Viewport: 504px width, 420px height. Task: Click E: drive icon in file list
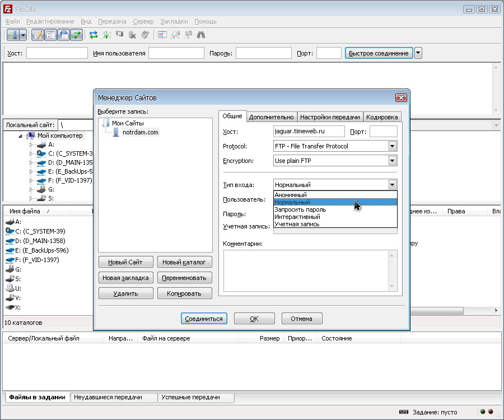pos(10,250)
